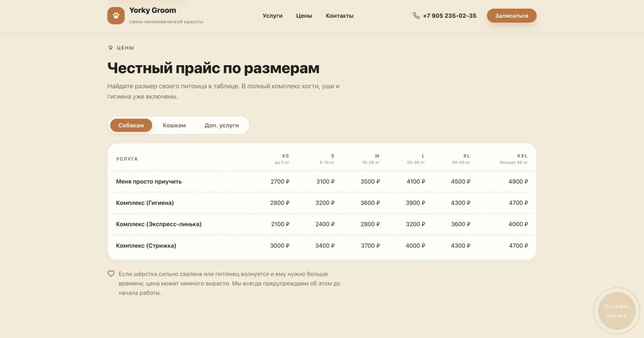The height and width of the screenshot is (338, 644).
Task: Switch to the Доп. услуги tab
Action: pos(222,125)
